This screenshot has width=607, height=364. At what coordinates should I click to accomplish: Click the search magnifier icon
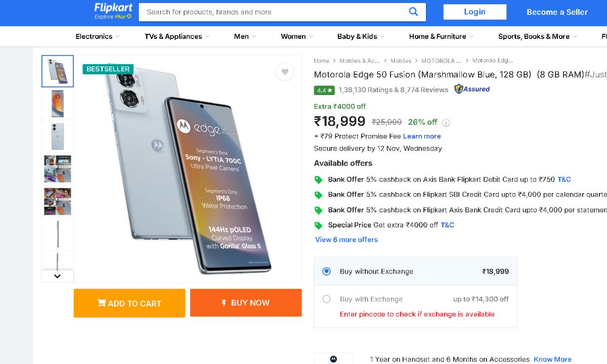[x=414, y=12]
